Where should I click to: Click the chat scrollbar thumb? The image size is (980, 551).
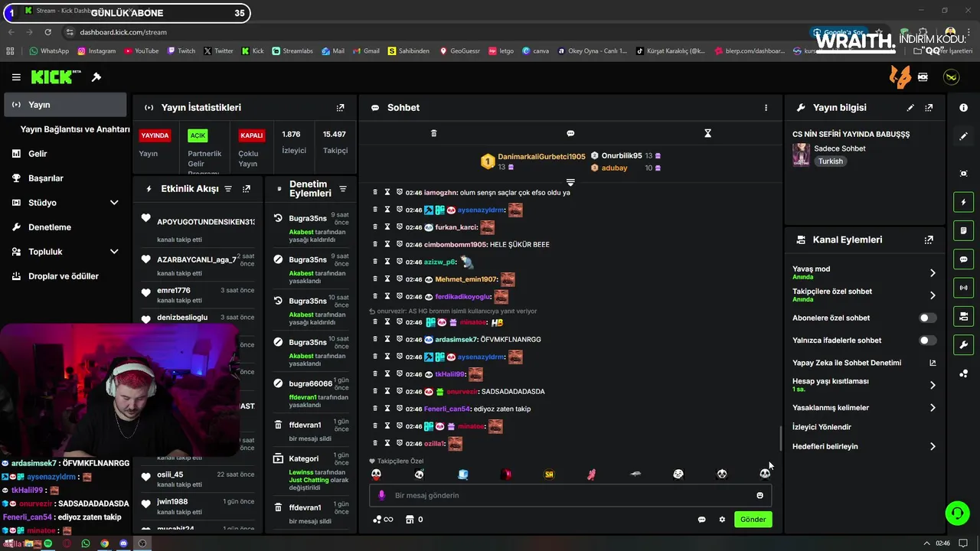point(780,439)
